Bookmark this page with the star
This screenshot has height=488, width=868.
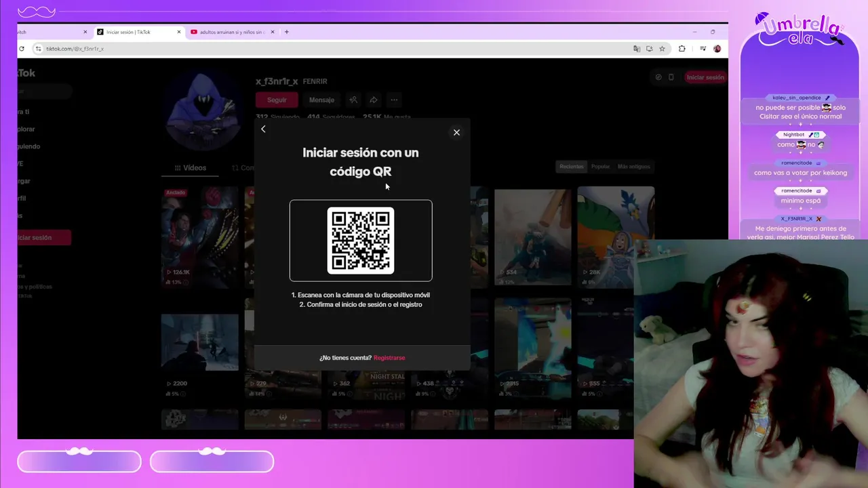(662, 49)
